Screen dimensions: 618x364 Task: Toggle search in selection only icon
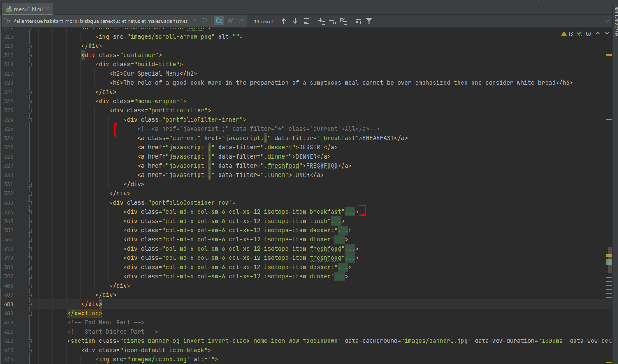[x=358, y=21]
